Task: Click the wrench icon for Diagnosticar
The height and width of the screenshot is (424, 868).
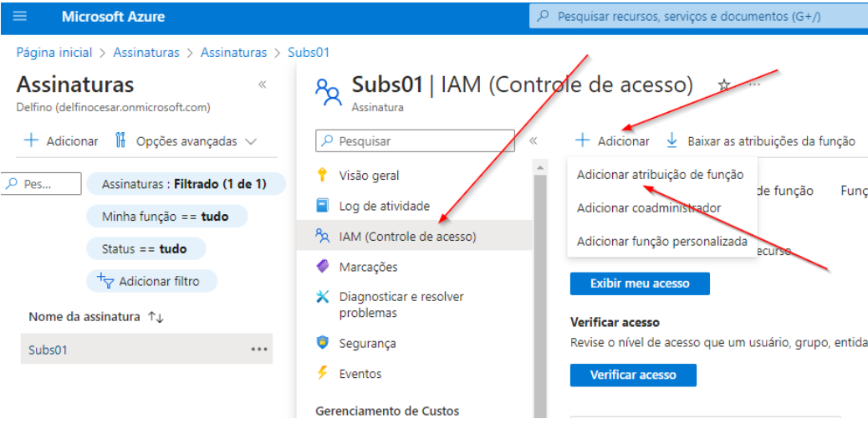Action: [322, 297]
